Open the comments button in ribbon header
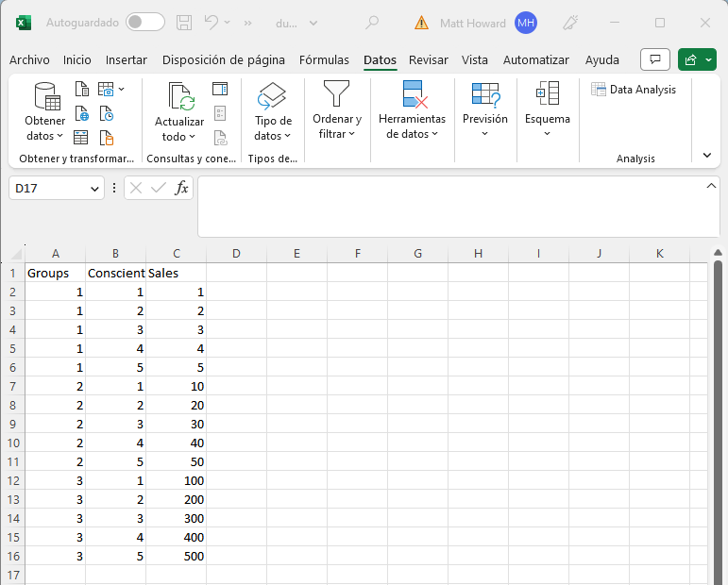The width and height of the screenshot is (728, 585). pos(654,59)
